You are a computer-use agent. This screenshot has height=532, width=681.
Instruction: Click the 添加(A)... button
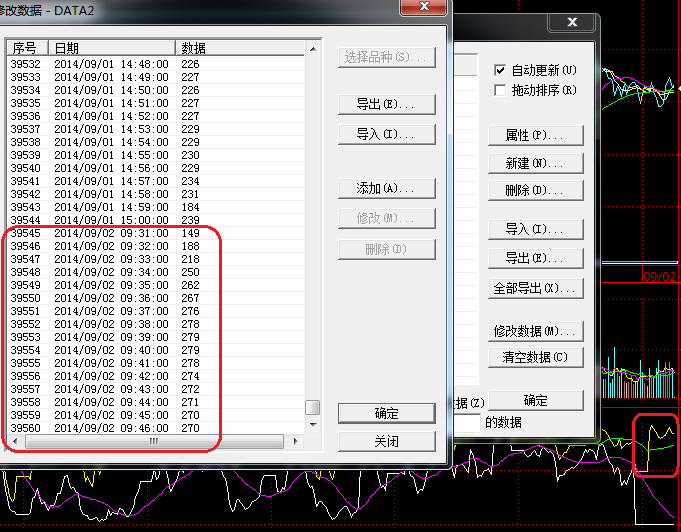(x=387, y=188)
